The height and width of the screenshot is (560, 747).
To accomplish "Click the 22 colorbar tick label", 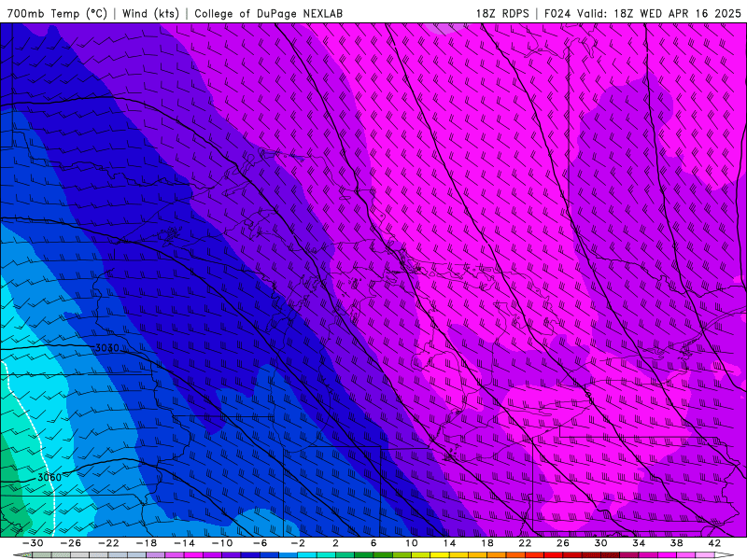I will [x=525, y=543].
